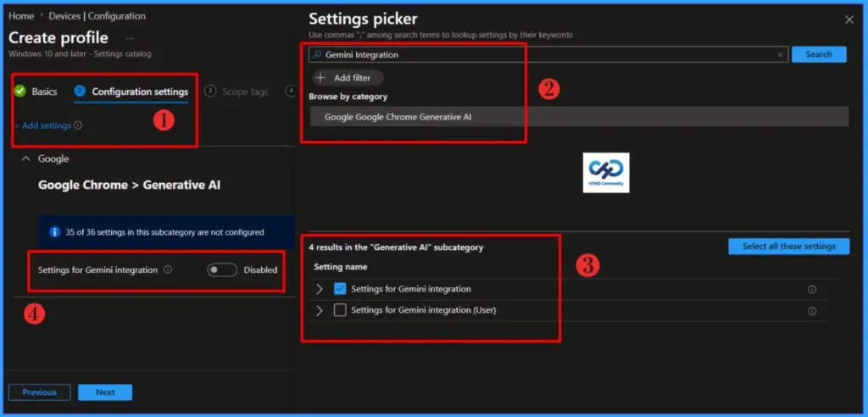Click info icon on Gemini integration result row
Image resolution: width=868 pixels, height=417 pixels.
812,289
